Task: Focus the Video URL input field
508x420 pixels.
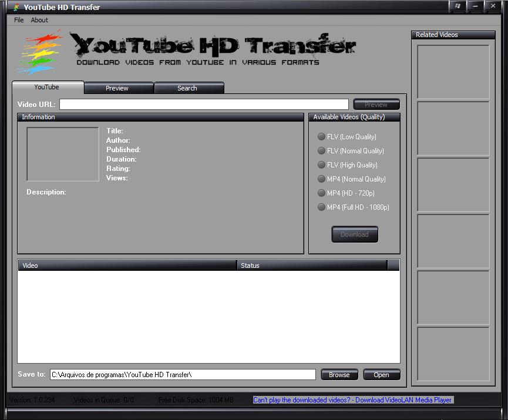Action: [x=204, y=105]
